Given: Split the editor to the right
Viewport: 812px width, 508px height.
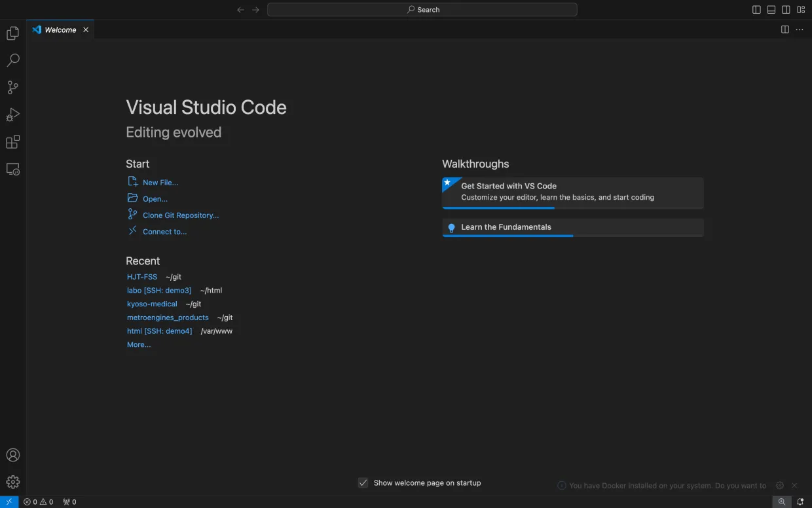Looking at the screenshot, I should (x=785, y=29).
